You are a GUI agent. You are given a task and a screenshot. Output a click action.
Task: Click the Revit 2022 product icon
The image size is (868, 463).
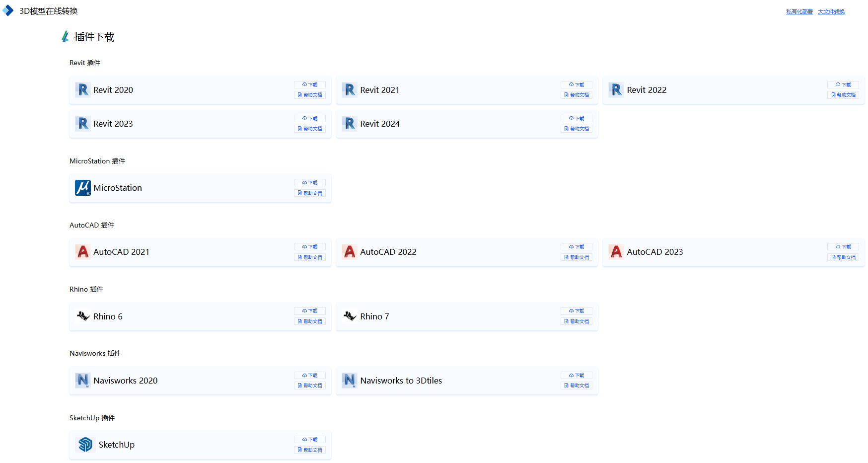(616, 90)
